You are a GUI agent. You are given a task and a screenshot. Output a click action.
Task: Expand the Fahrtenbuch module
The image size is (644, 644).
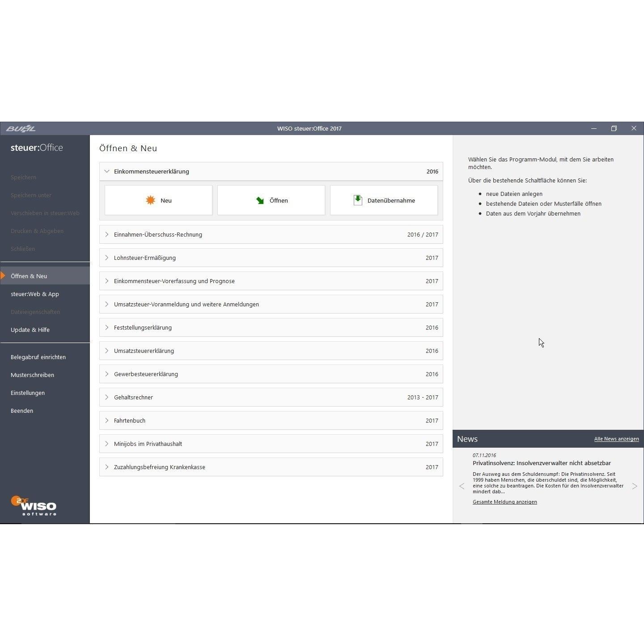coord(107,420)
